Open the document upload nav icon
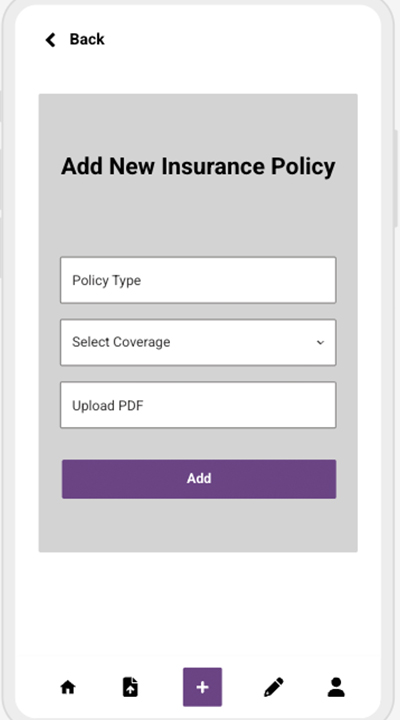400x720 pixels. (x=130, y=687)
